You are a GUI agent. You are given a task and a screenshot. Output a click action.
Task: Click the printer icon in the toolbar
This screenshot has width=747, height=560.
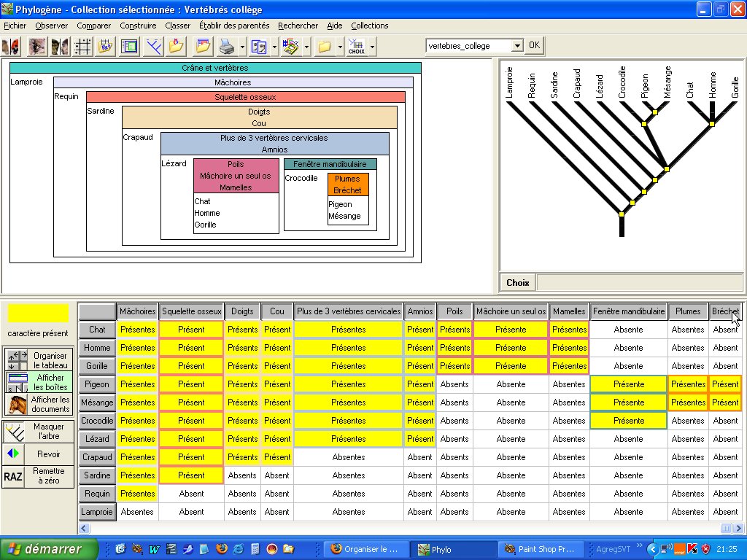tap(226, 47)
